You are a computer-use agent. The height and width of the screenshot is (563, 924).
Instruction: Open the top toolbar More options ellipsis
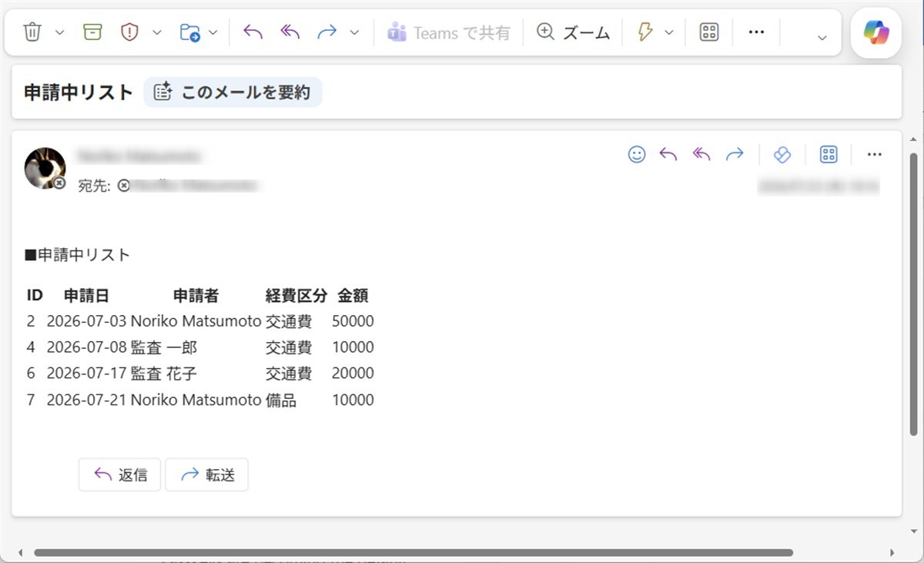756,32
